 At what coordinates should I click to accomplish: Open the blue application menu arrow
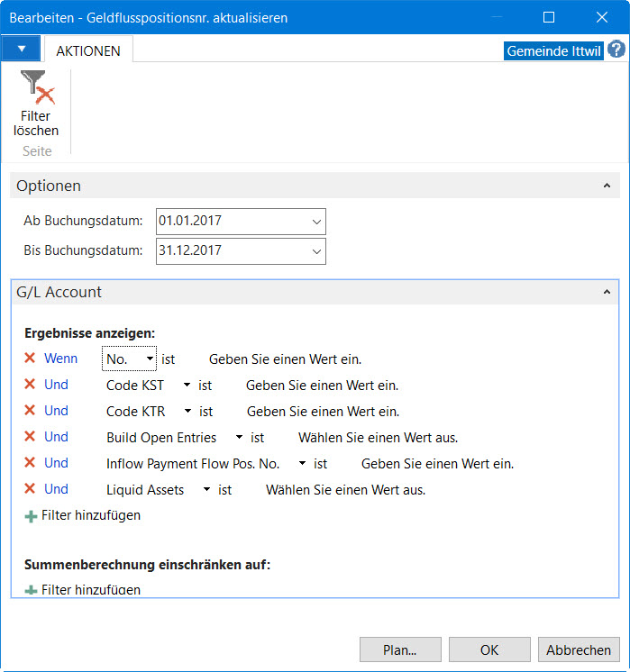point(22,49)
